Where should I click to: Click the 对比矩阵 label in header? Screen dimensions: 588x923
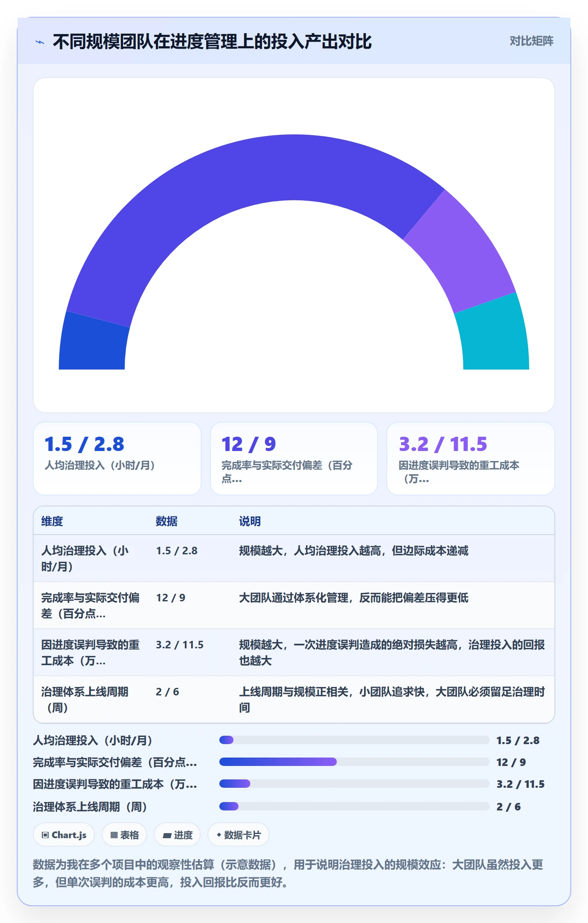click(531, 41)
